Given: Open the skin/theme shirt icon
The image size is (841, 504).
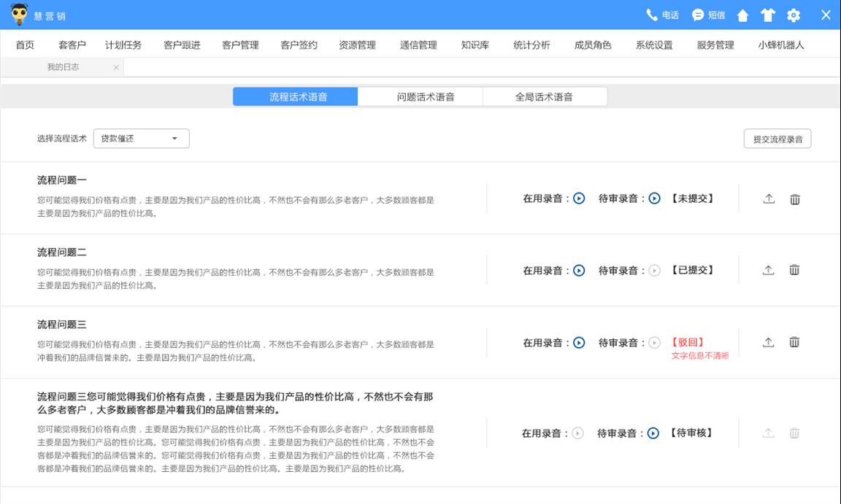Looking at the screenshot, I should coord(768,15).
